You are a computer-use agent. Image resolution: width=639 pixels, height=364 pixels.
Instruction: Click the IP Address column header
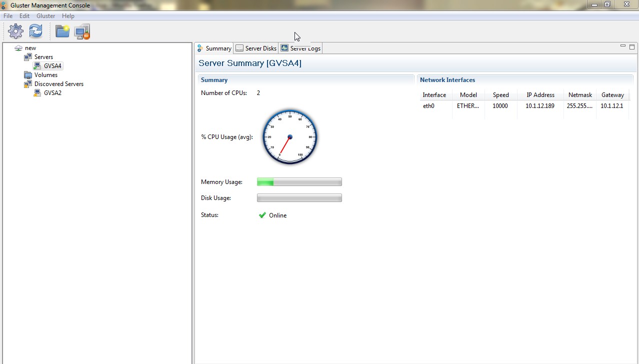tap(540, 95)
